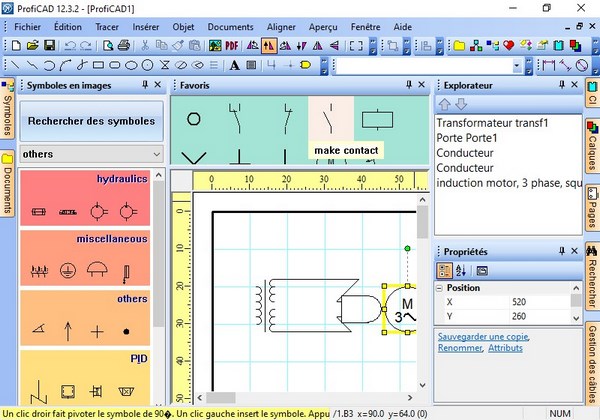Select Transformateur transf1 in Explorateur
This screenshot has width=600, height=420.
coord(492,123)
